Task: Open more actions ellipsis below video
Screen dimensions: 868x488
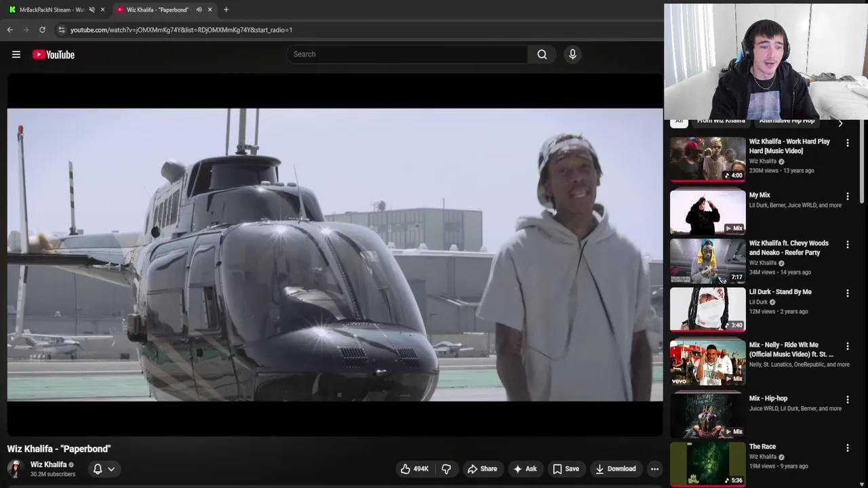Action: point(654,468)
